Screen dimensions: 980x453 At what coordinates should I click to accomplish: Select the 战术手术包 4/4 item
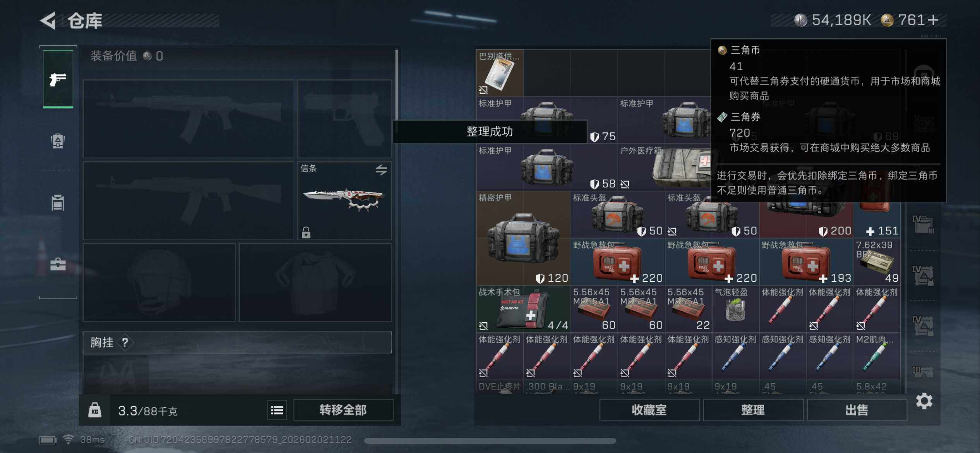click(523, 309)
